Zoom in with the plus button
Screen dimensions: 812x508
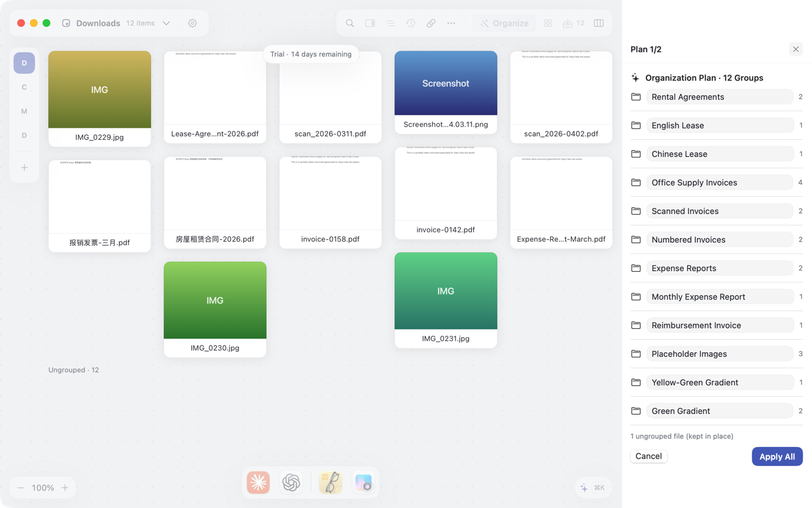tap(65, 488)
